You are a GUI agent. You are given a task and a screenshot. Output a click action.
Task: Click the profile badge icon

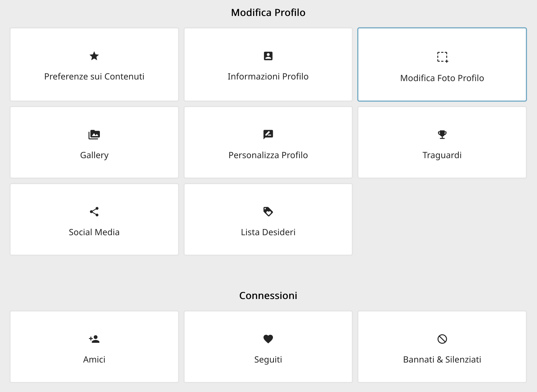268,56
